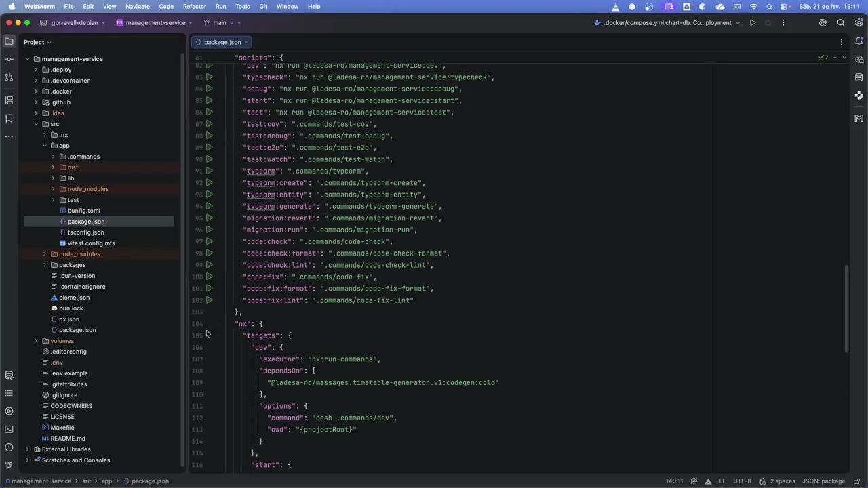This screenshot has width=868, height=488.
Task: Open the main branch dropdown
Action: click(222, 22)
